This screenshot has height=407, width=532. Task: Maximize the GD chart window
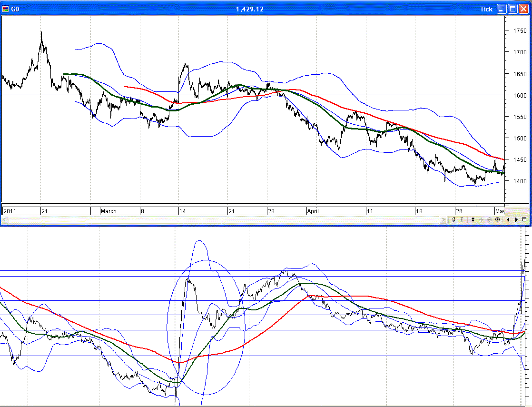[512, 9]
